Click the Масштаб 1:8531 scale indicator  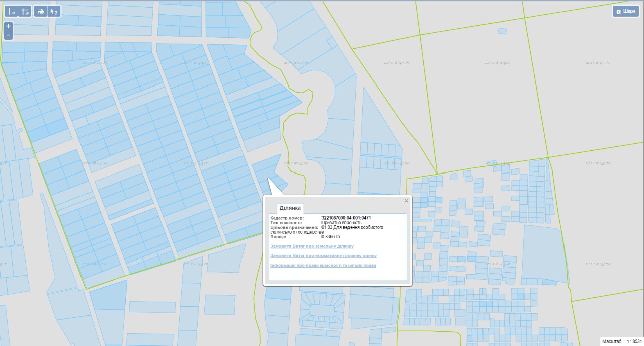click(622, 341)
